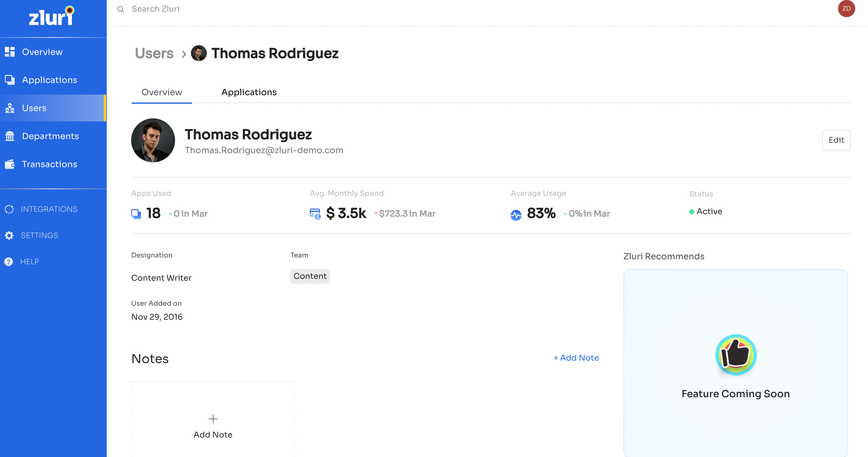This screenshot has height=457, width=868.
Task: Click the Apps Used stack icon
Action: tap(136, 214)
